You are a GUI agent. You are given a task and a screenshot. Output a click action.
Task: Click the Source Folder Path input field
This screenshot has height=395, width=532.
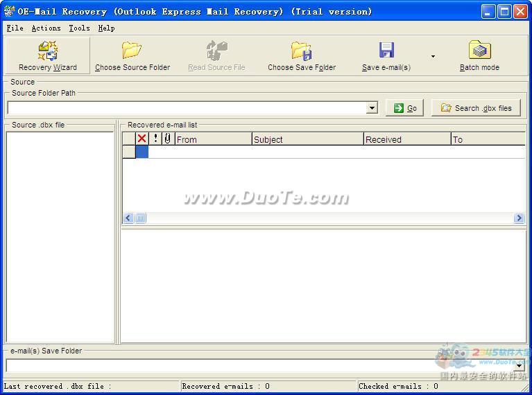click(187, 108)
